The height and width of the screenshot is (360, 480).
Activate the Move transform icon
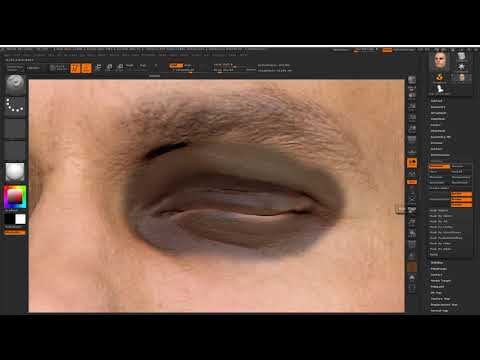[98, 68]
